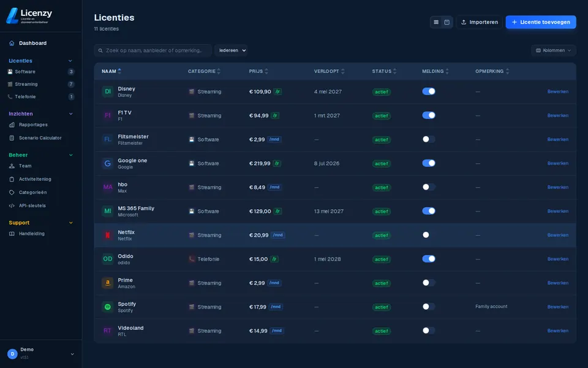588x368 pixels.
Task: Click the Rapportages chart icon
Action: coord(12,125)
